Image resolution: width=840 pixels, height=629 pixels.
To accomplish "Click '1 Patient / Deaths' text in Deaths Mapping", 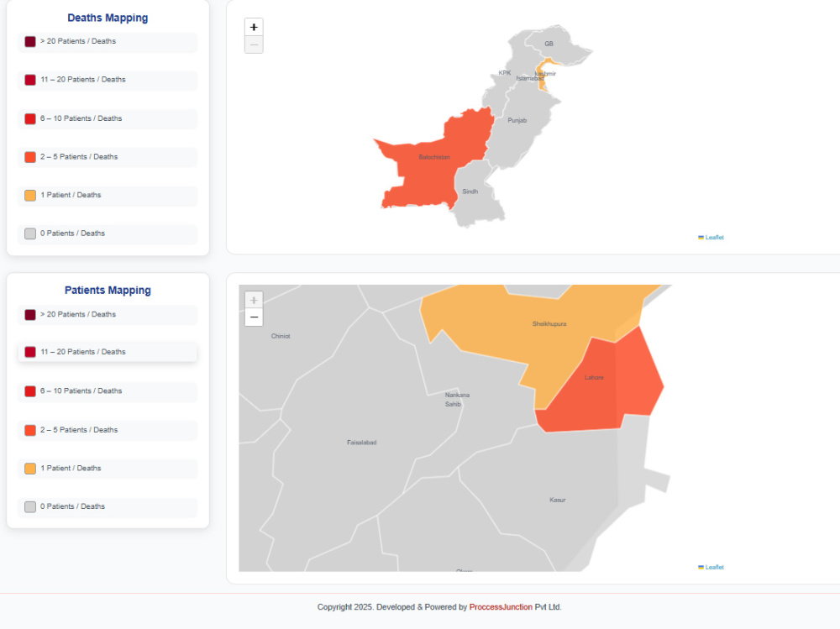I will point(71,195).
